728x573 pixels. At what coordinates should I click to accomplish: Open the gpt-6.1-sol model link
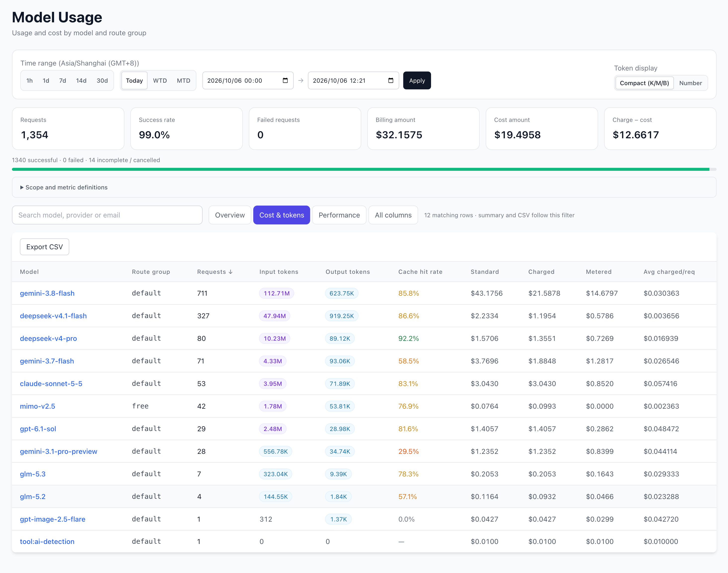pyautogui.click(x=38, y=429)
